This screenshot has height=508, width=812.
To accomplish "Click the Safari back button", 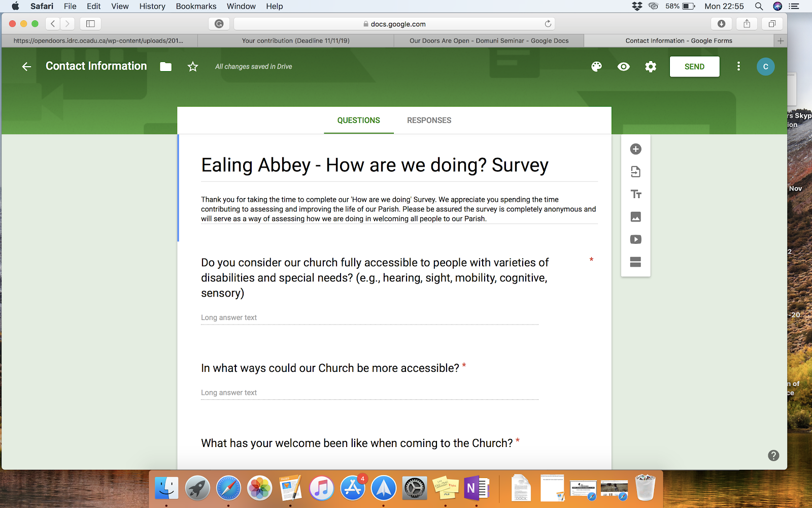I will tap(53, 23).
